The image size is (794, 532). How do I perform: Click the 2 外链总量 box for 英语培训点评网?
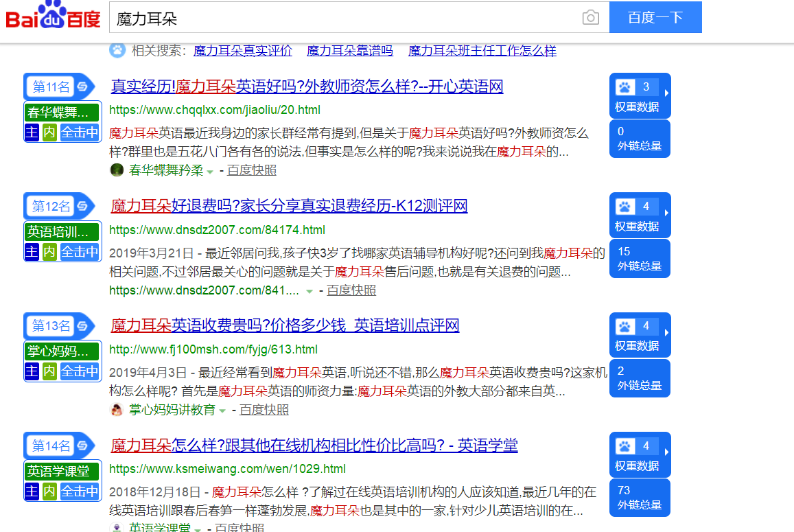pos(640,378)
